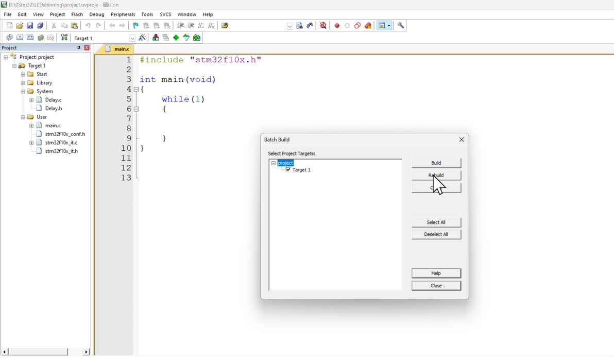
Task: Click Project panel scrollbar left arrow
Action: point(4,352)
